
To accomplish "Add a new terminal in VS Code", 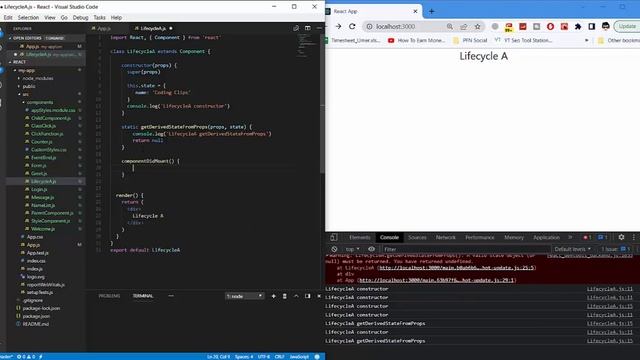I will [273, 296].
